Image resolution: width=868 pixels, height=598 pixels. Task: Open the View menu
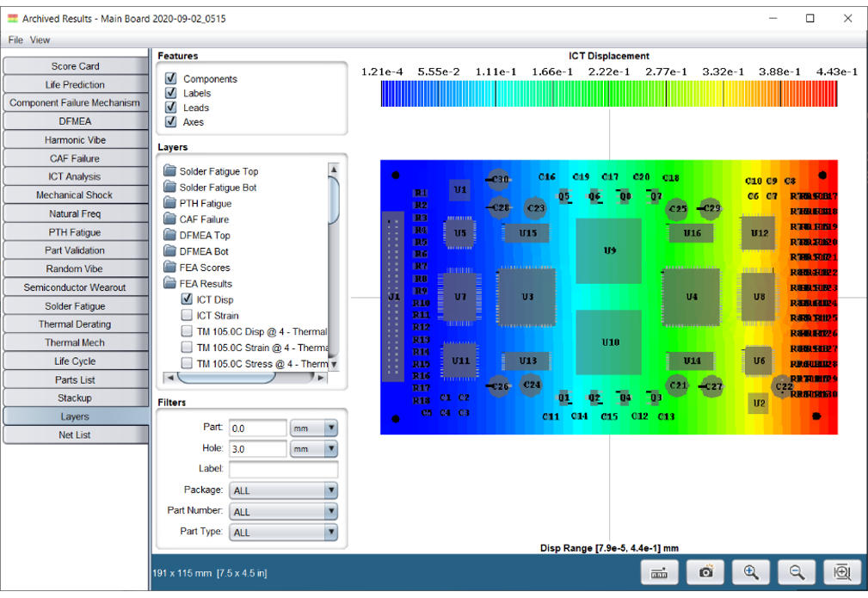click(x=40, y=40)
